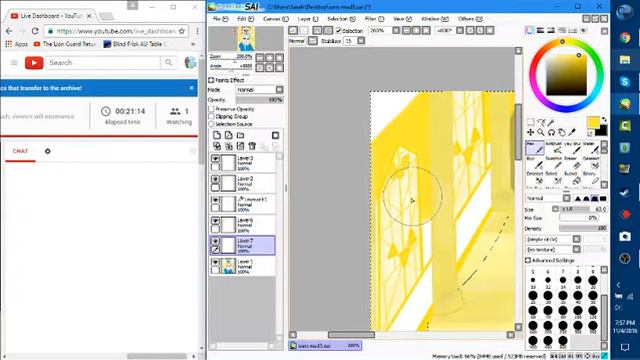Adjust the brush Density slider
The image size is (640, 360).
coord(583,229)
